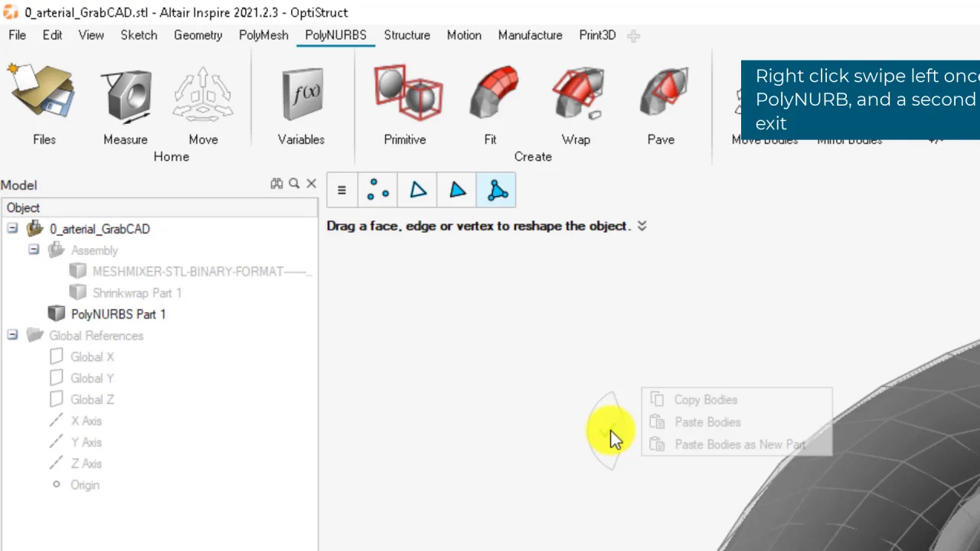This screenshot has width=980, height=551.
Task: Open the hamburger options menu in guide bar
Action: [x=341, y=191]
